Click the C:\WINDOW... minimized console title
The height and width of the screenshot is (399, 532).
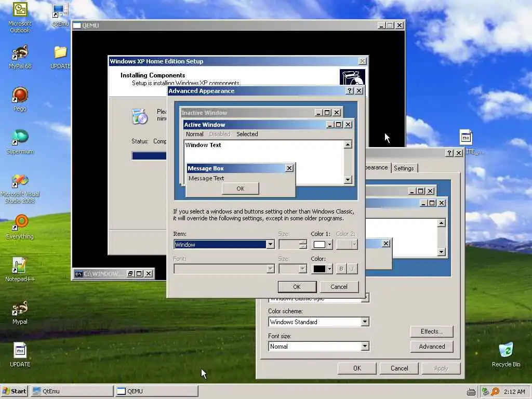point(101,273)
